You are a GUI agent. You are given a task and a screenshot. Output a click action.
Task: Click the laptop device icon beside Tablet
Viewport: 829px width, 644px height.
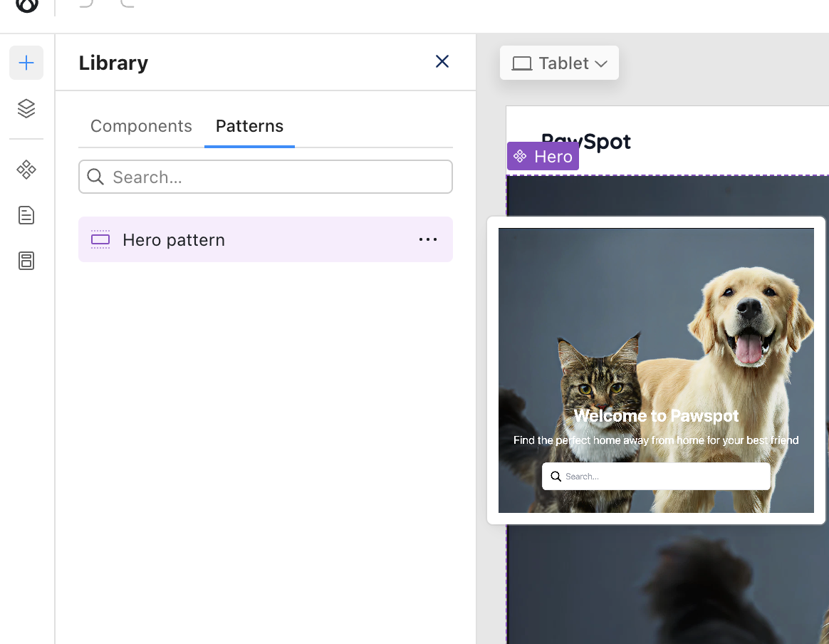(x=521, y=63)
